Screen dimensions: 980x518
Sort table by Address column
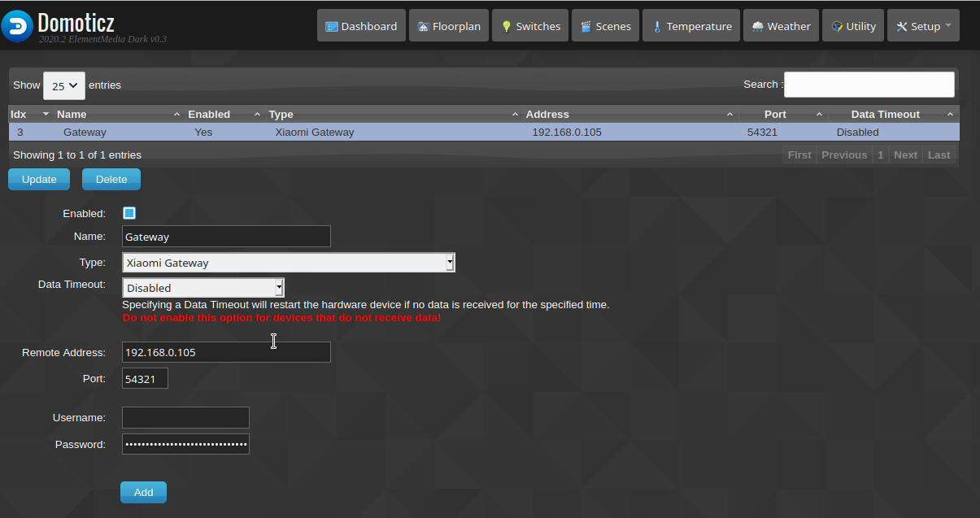click(629, 115)
